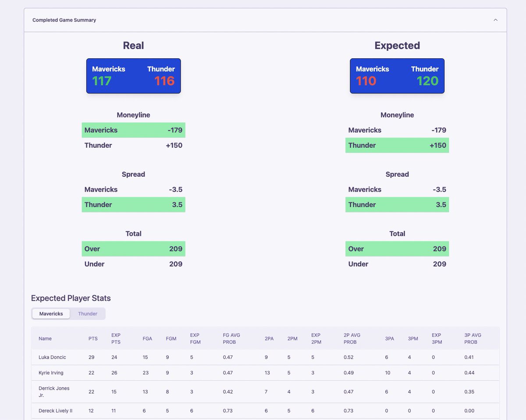Click the Real Thunder score 116

click(x=164, y=81)
